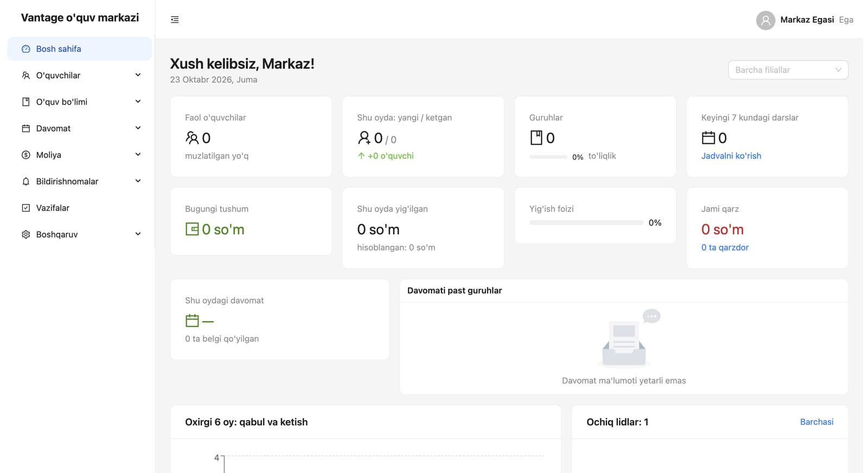Click the Davomat calendar icon in sidebar
The image size is (868, 473).
click(x=25, y=129)
